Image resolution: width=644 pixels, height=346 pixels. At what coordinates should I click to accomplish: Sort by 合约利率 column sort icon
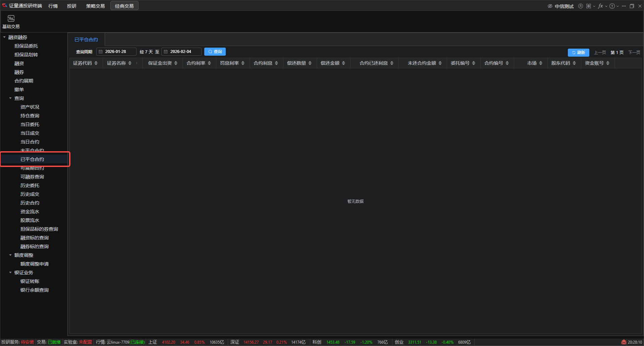click(x=209, y=63)
